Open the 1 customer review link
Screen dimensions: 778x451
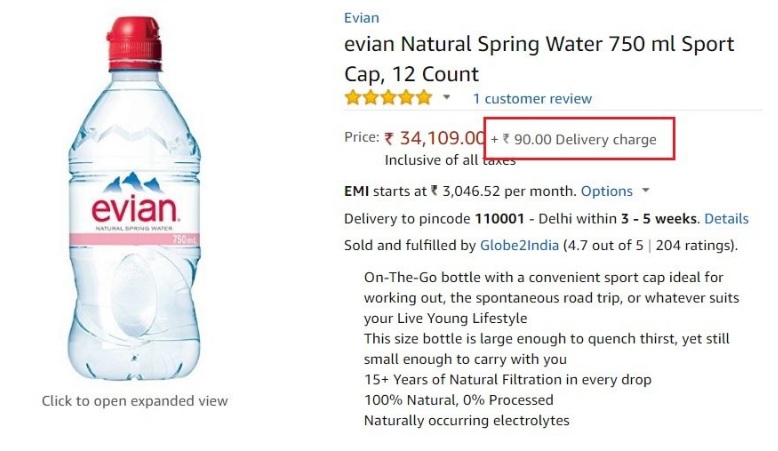point(532,99)
